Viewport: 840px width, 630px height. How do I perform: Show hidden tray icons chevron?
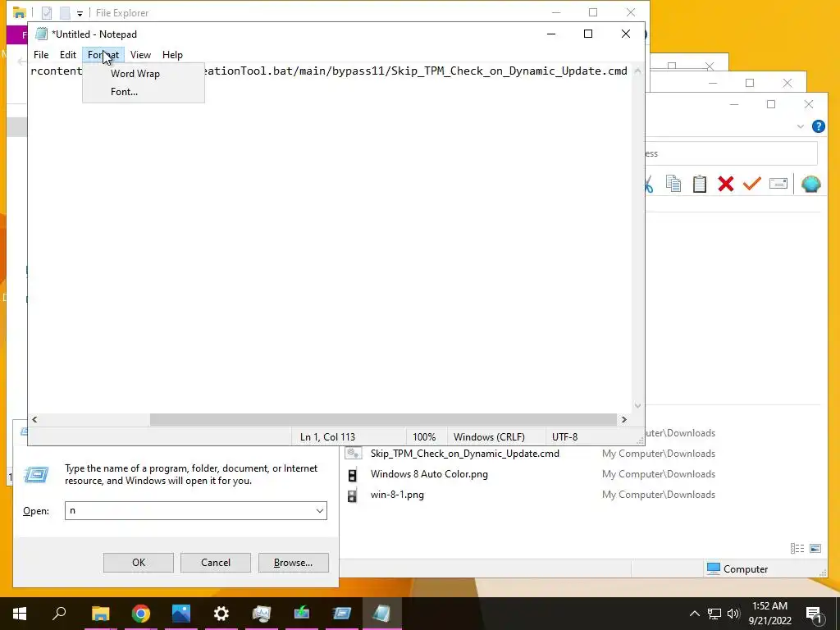pyautogui.click(x=694, y=614)
